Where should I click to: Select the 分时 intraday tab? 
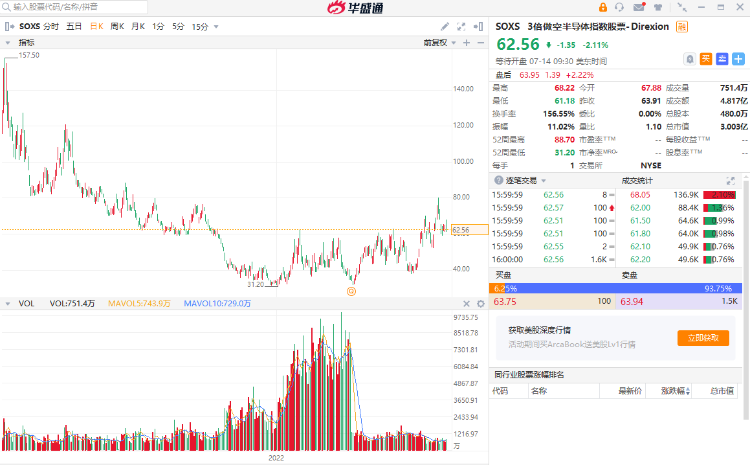click(51, 26)
